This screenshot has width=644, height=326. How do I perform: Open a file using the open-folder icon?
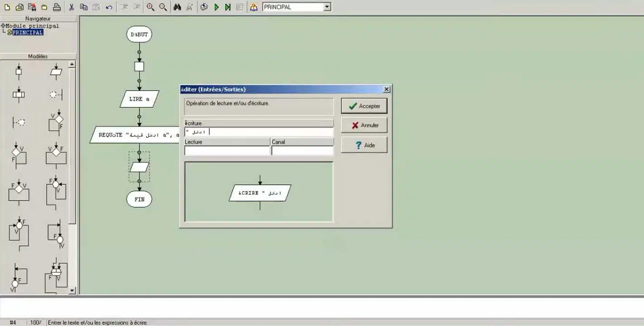pyautogui.click(x=19, y=7)
